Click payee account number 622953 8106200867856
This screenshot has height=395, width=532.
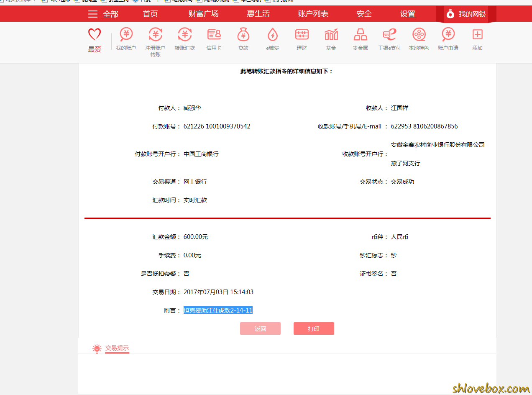[x=424, y=126]
